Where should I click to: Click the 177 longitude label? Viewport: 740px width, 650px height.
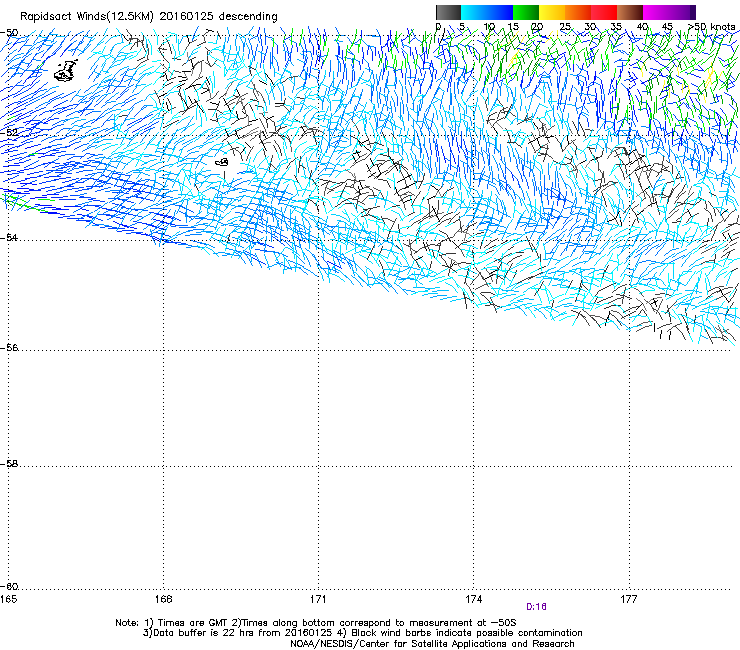click(x=629, y=599)
